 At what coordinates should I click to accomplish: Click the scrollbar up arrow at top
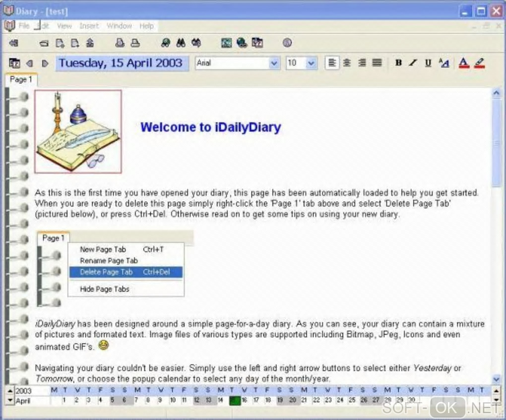click(x=496, y=93)
